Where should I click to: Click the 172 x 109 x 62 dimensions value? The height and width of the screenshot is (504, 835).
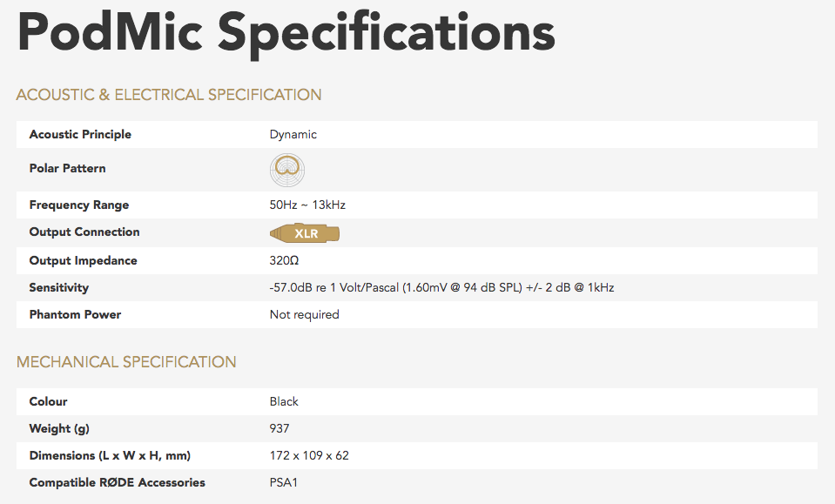(x=309, y=456)
